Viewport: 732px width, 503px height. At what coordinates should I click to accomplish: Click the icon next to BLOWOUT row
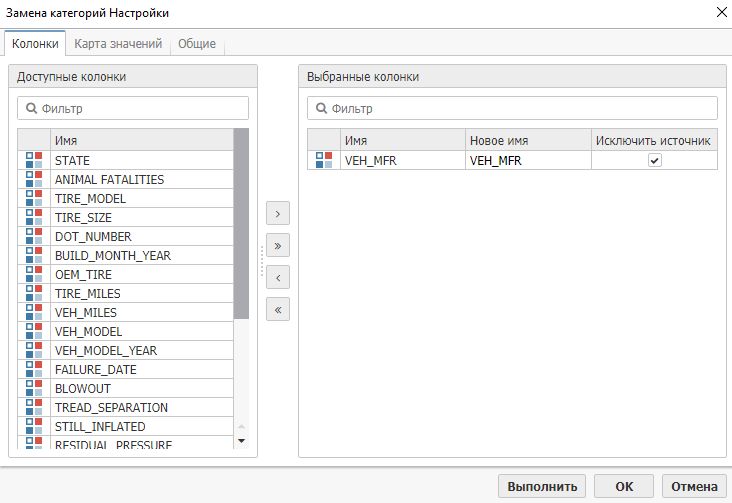point(33,388)
